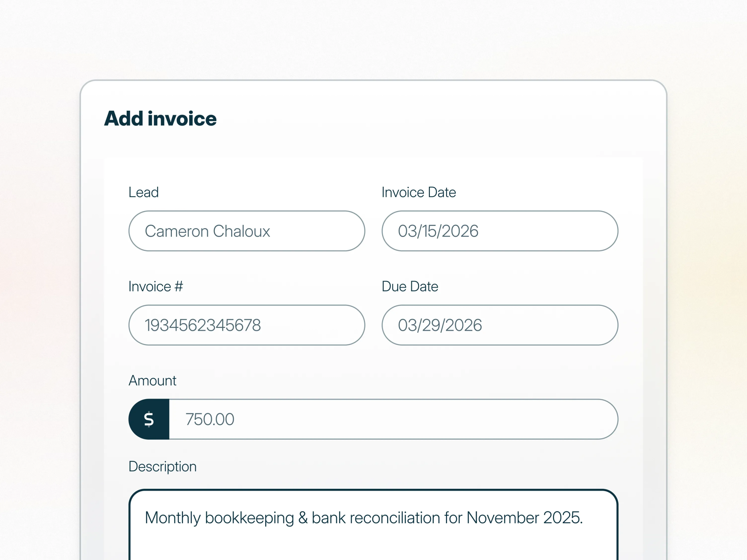Click the word "Monthly" in the description
Viewport: 747px width, 560px height.
[172, 518]
